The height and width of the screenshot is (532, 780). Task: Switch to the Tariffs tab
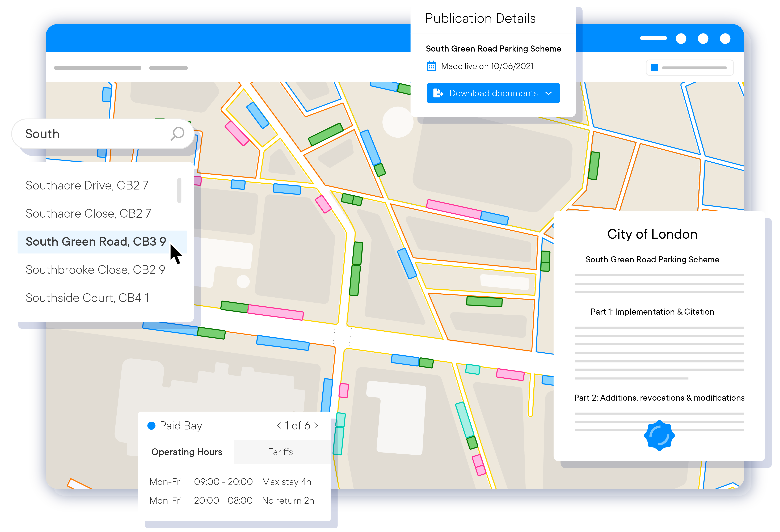[x=281, y=452]
